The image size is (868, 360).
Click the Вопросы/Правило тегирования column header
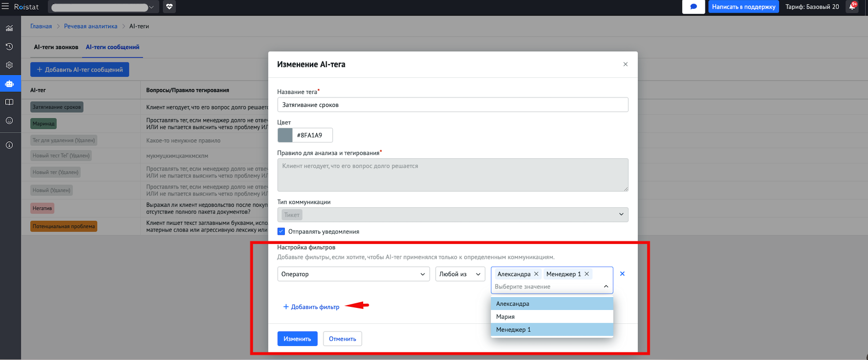pos(188,90)
